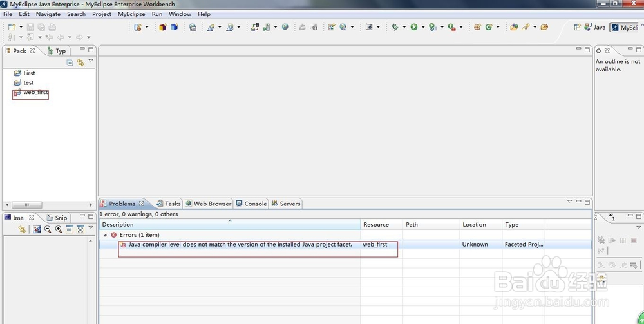Select the Java compiler level error row
The width and height of the screenshot is (644, 324).
point(345,245)
